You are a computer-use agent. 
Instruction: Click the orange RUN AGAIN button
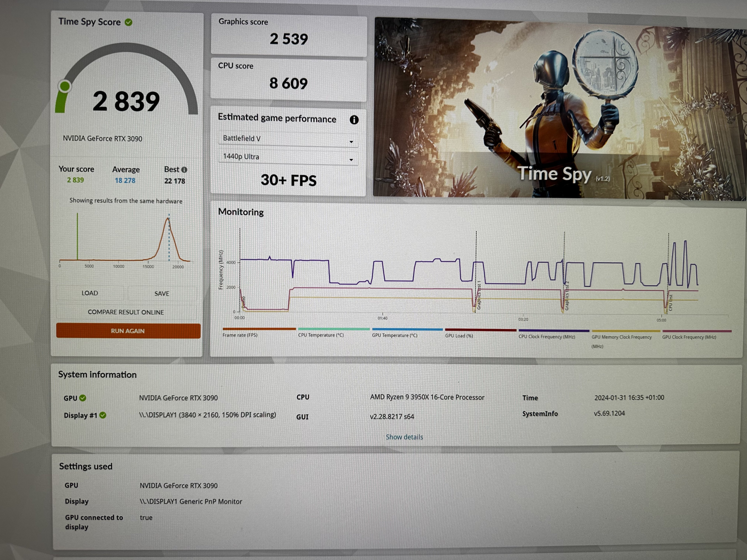click(x=128, y=331)
